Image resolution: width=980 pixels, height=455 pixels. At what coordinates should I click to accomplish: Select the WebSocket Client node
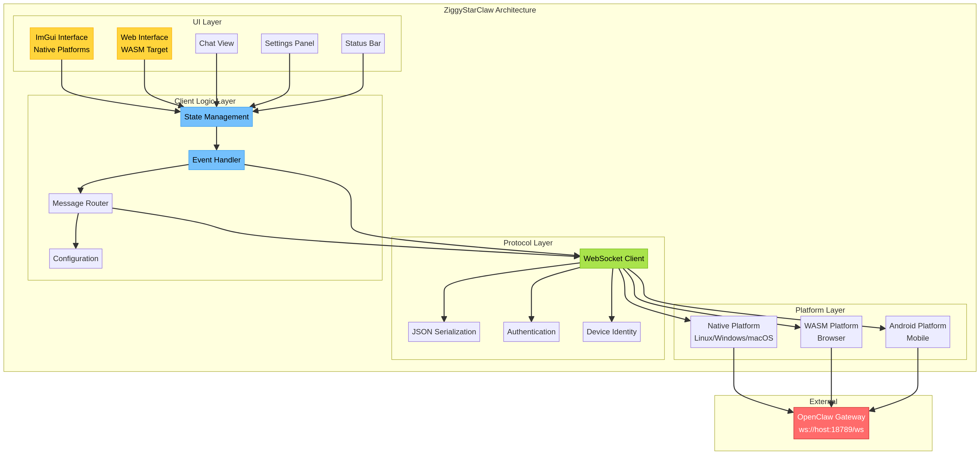click(x=614, y=258)
